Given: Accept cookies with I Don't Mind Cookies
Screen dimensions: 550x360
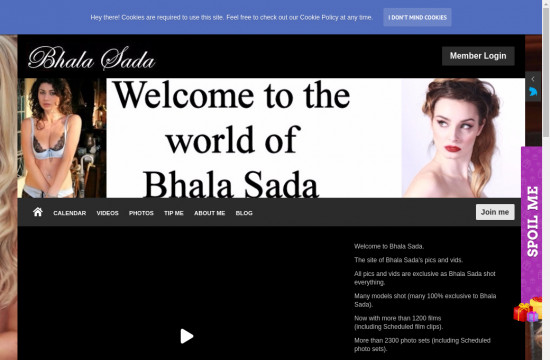Looking at the screenshot, I should pos(417,17).
